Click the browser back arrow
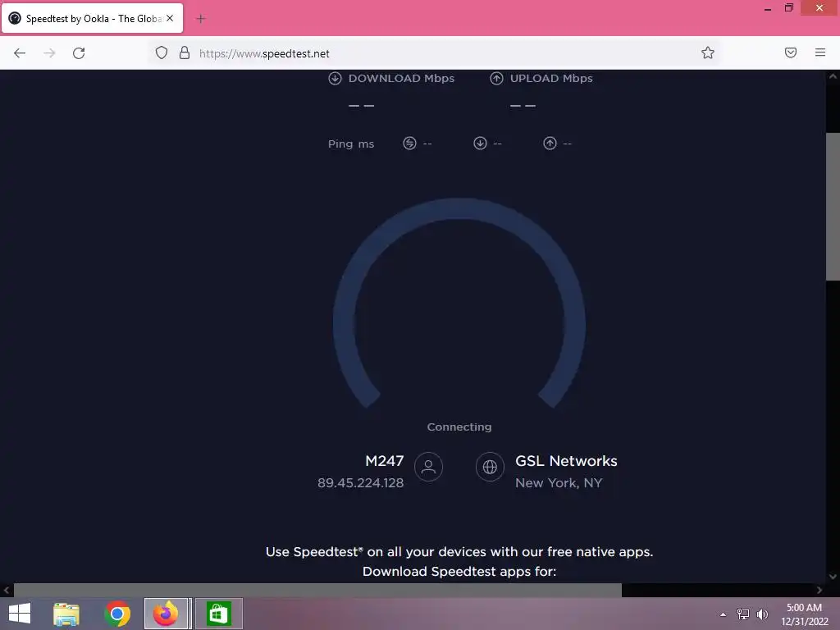 point(20,53)
